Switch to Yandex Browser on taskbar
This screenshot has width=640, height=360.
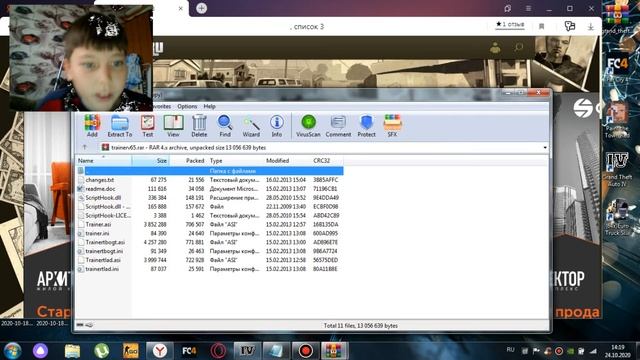pyautogui.click(x=160, y=351)
